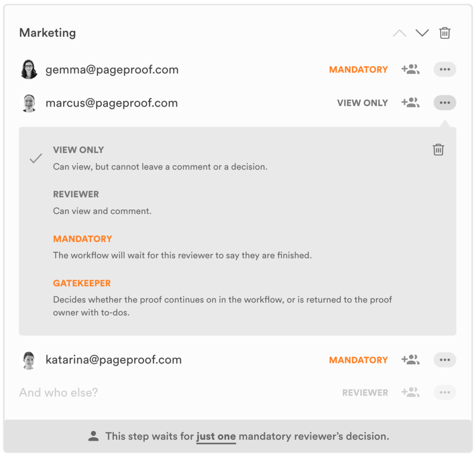Select the REVIEWER role for marcus
The image size is (476, 456).
[x=76, y=194]
